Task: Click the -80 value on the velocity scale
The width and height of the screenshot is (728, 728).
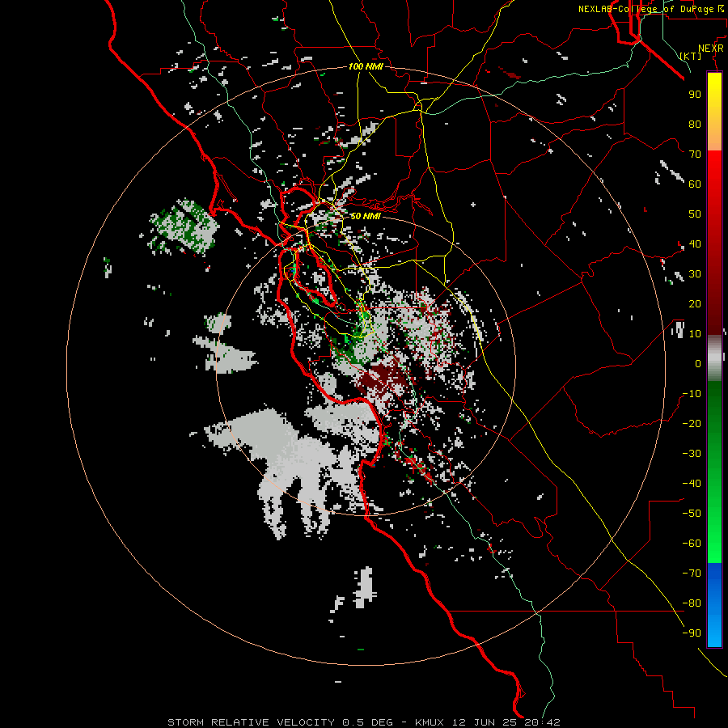Action: pos(692,603)
